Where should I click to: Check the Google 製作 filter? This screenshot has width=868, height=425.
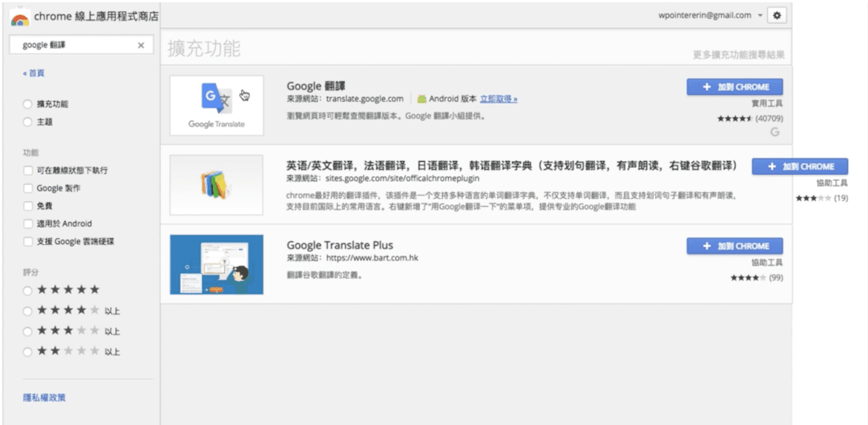[x=27, y=188]
